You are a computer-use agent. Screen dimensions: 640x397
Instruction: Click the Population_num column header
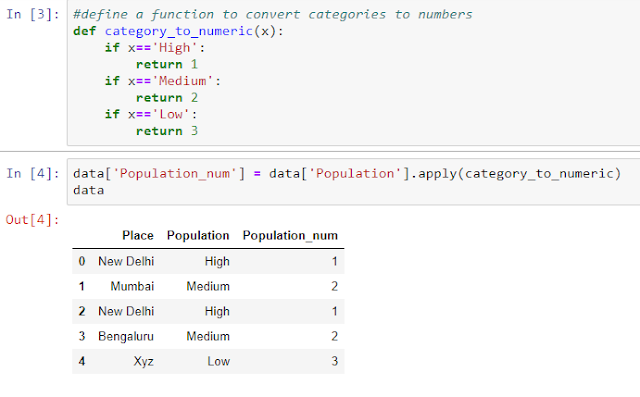pyautogui.click(x=290, y=235)
